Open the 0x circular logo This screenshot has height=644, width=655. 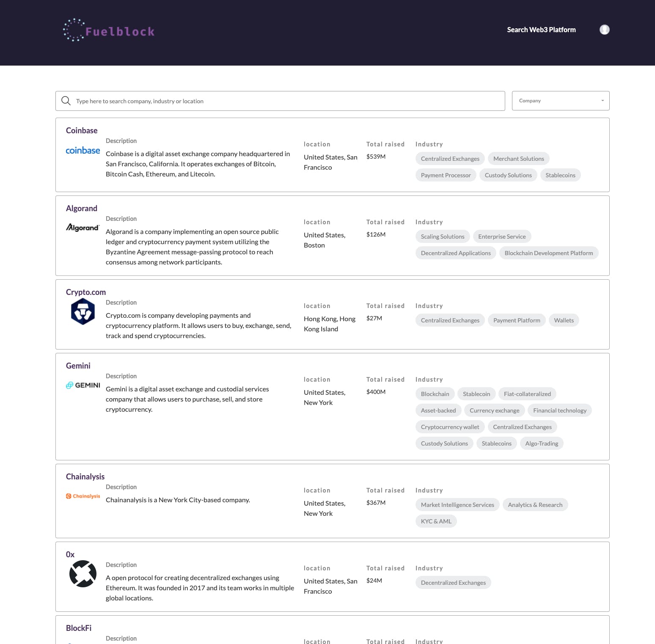tap(83, 574)
